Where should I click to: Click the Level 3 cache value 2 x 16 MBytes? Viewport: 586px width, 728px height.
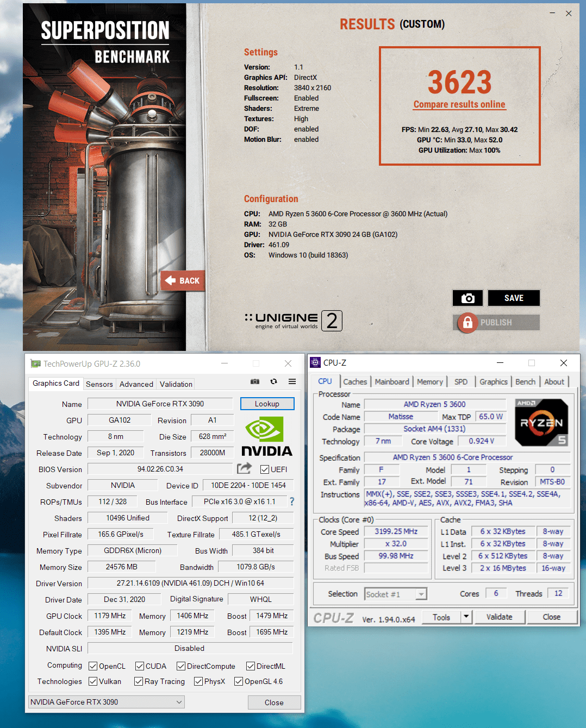coord(503,568)
